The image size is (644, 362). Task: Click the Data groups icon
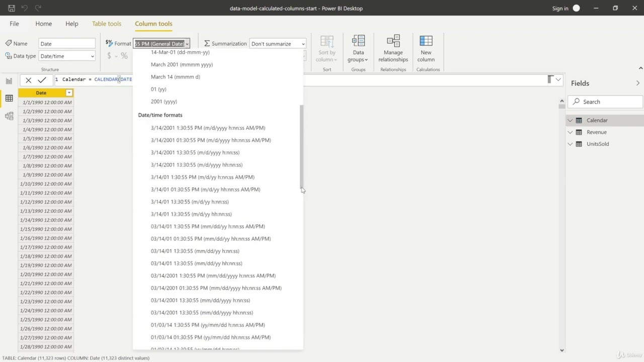tap(358, 42)
